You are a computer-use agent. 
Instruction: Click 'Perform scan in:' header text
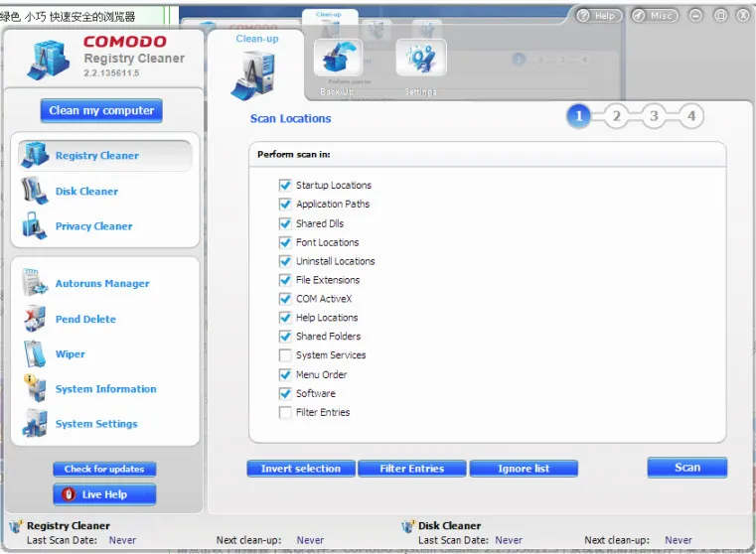[294, 154]
